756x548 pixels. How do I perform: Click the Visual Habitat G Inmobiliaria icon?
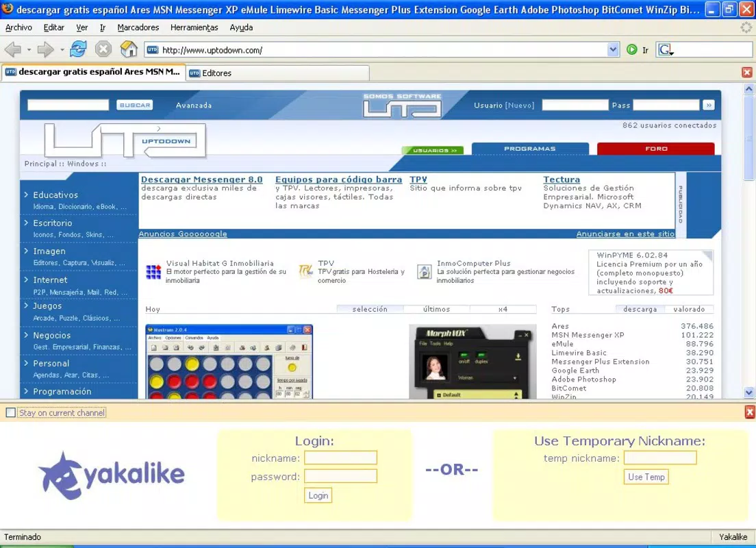pyautogui.click(x=153, y=272)
